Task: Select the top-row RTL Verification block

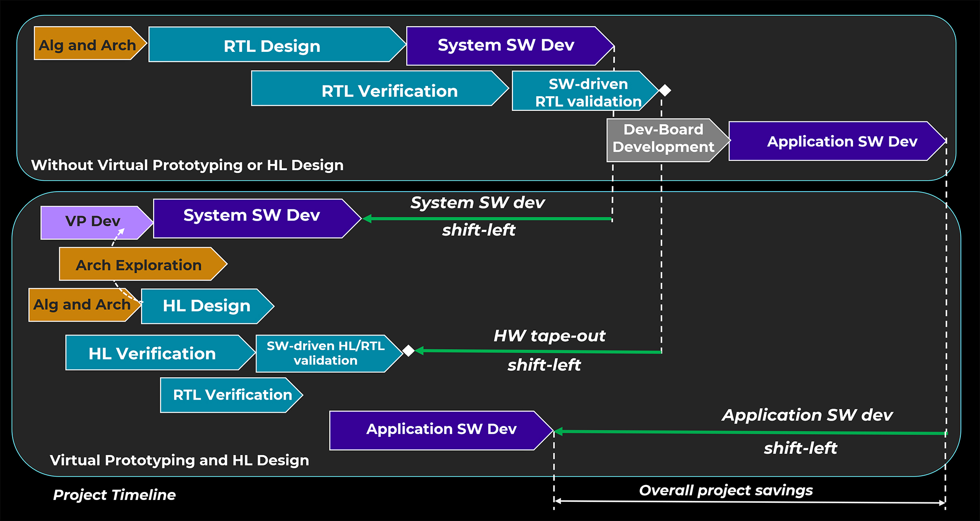Action: (389, 90)
